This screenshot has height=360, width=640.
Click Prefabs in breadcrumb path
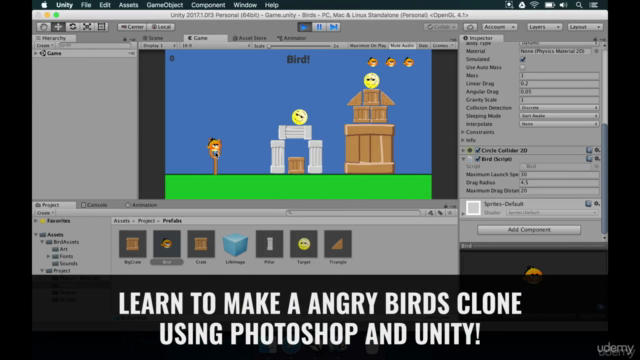[172, 221]
